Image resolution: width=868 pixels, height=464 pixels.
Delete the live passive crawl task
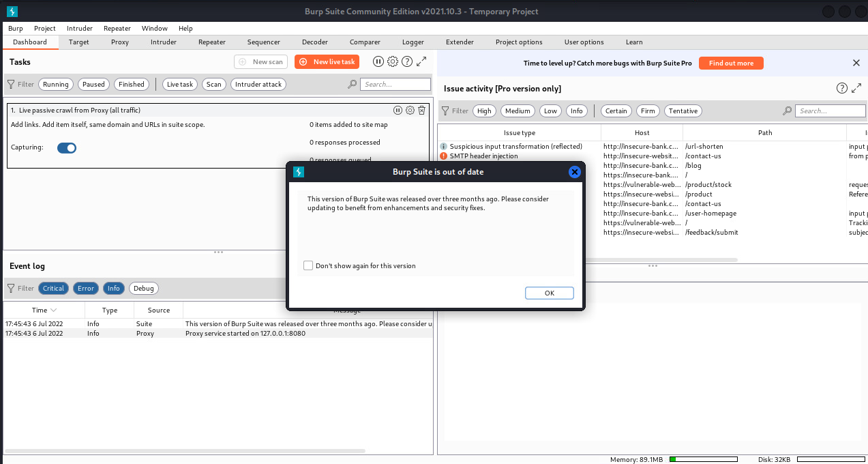[421, 111]
